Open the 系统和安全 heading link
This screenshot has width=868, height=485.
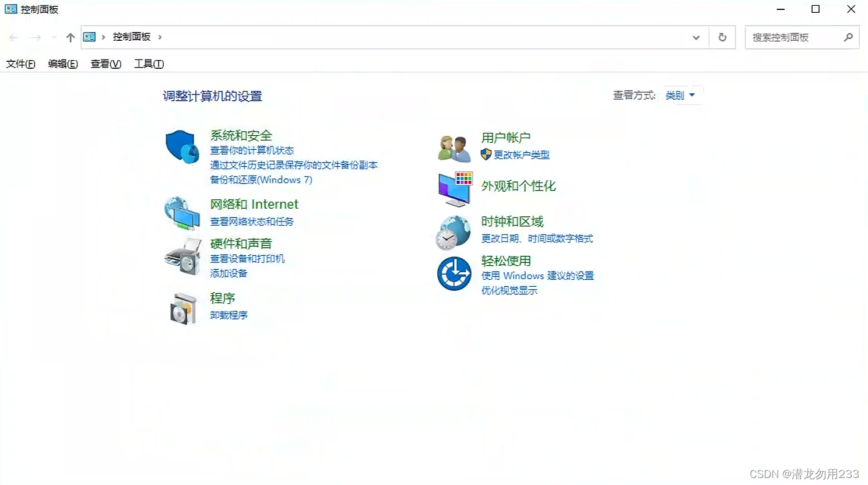point(241,135)
